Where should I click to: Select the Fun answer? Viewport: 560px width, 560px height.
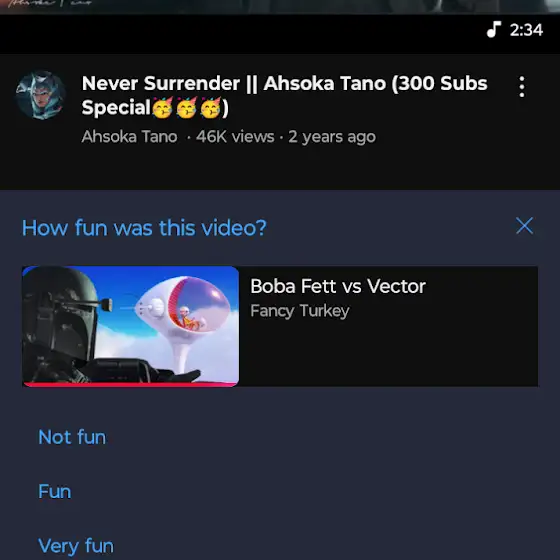(x=55, y=491)
